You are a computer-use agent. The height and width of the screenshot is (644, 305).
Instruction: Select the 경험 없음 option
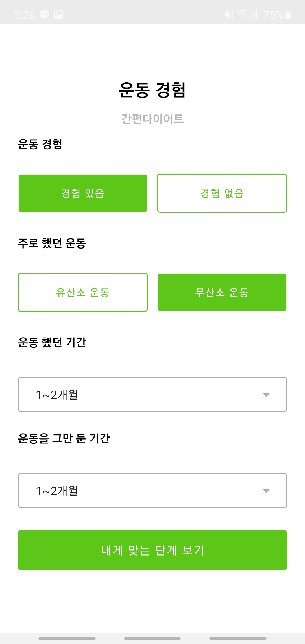pos(222,193)
